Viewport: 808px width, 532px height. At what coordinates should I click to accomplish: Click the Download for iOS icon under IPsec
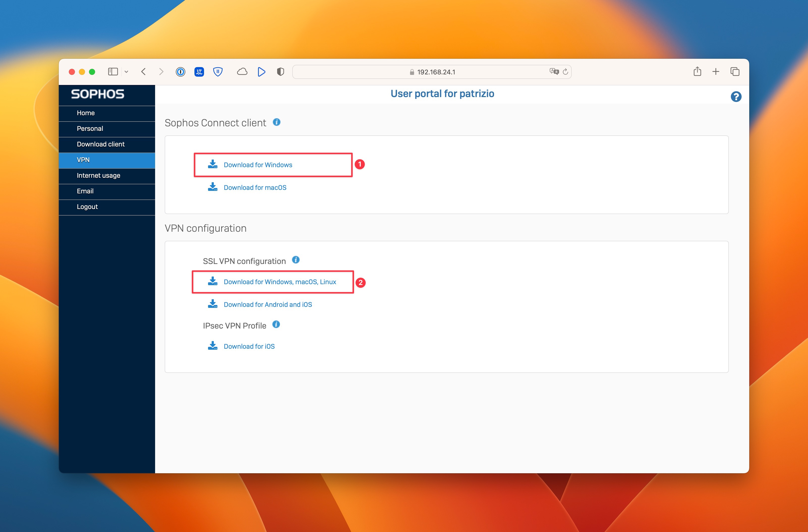tap(213, 346)
